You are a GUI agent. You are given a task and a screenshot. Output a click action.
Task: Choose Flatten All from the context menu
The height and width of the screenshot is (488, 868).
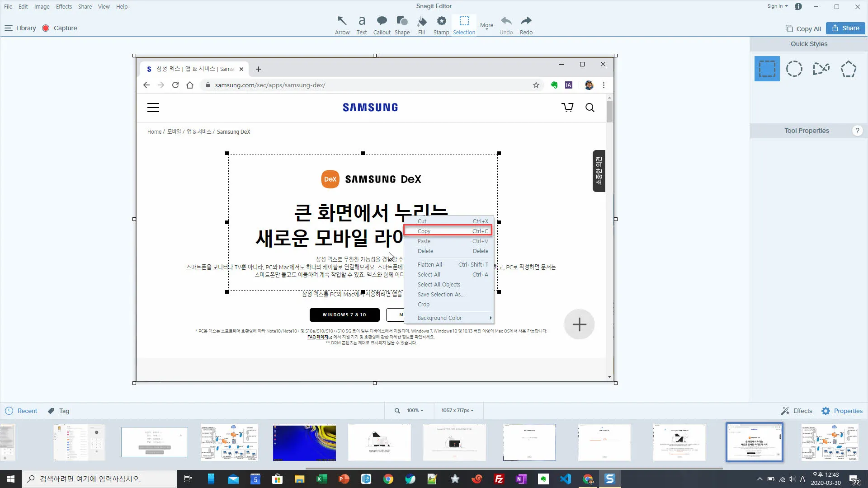[x=429, y=264]
